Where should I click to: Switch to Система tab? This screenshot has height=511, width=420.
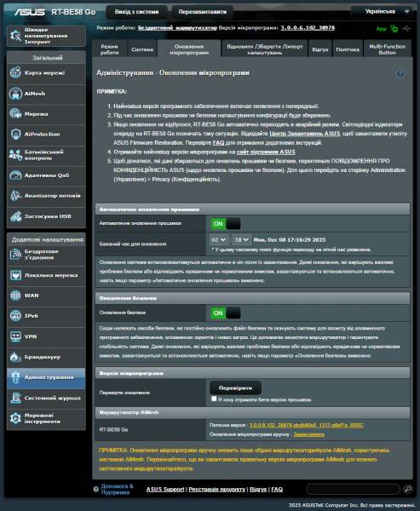(x=142, y=49)
